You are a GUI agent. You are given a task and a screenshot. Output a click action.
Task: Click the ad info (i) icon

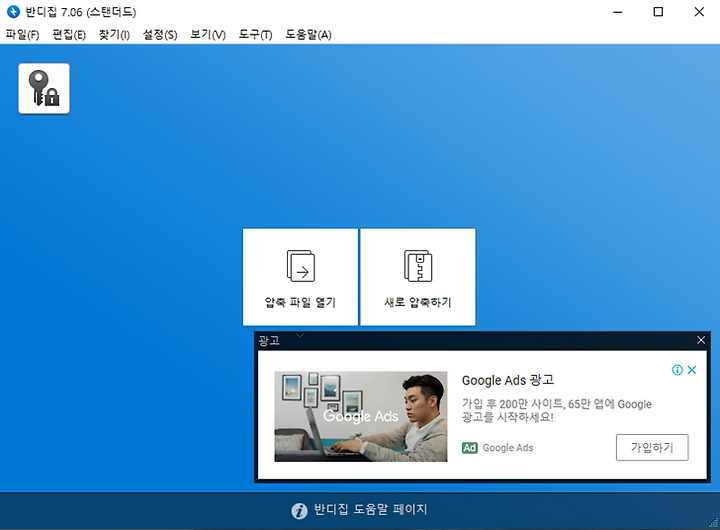pos(677,370)
